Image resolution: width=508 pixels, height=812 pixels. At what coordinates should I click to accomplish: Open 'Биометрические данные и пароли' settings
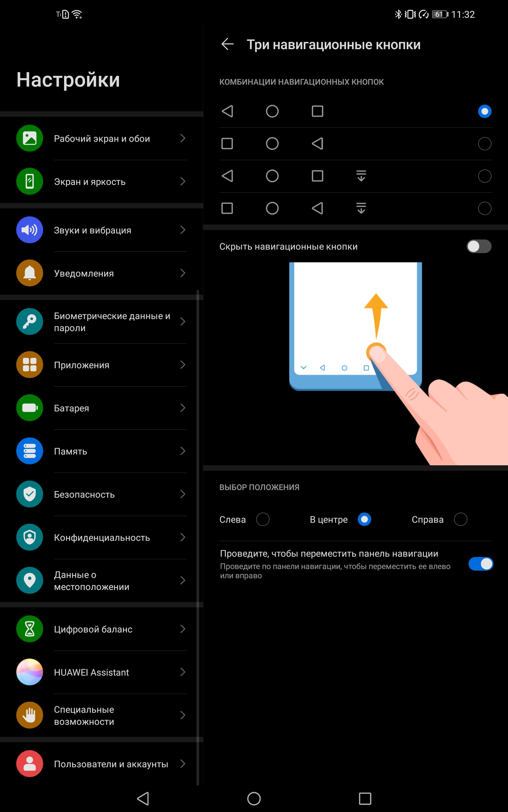click(x=102, y=322)
